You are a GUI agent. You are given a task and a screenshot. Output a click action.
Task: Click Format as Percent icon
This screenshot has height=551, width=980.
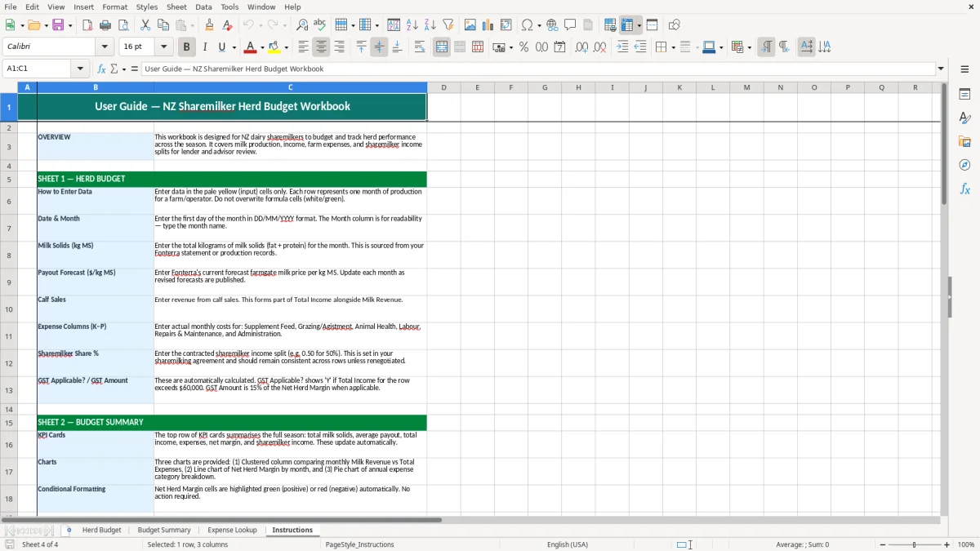point(523,47)
